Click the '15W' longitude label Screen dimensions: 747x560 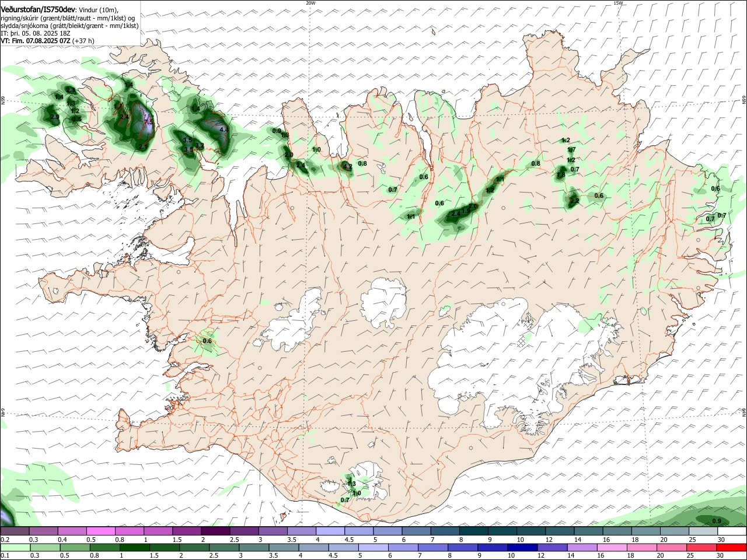point(618,3)
